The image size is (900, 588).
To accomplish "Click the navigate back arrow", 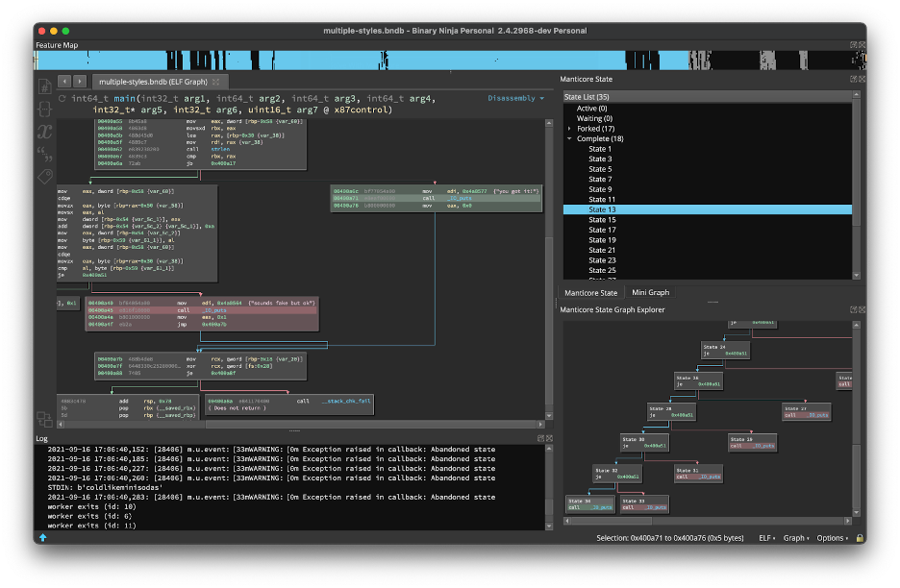I will point(64,82).
